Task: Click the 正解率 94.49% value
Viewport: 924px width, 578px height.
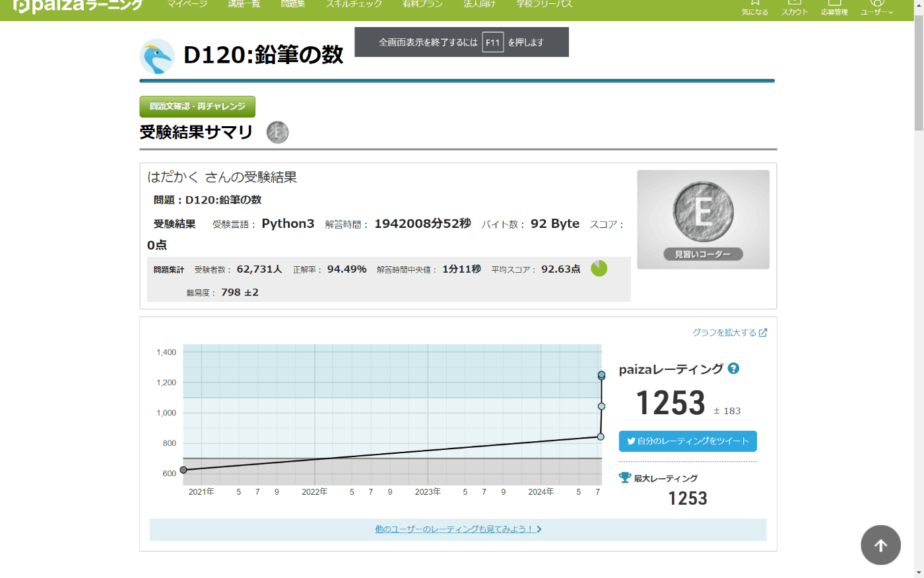Action: point(346,270)
